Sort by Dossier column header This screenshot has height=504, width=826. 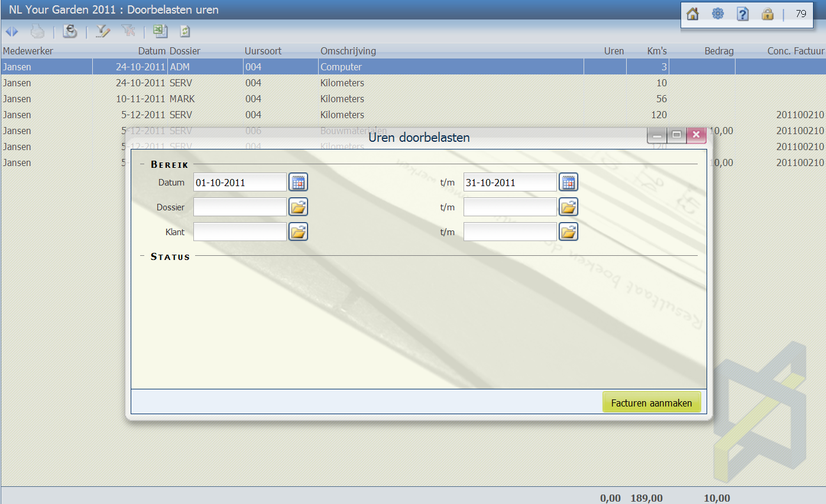(x=185, y=51)
